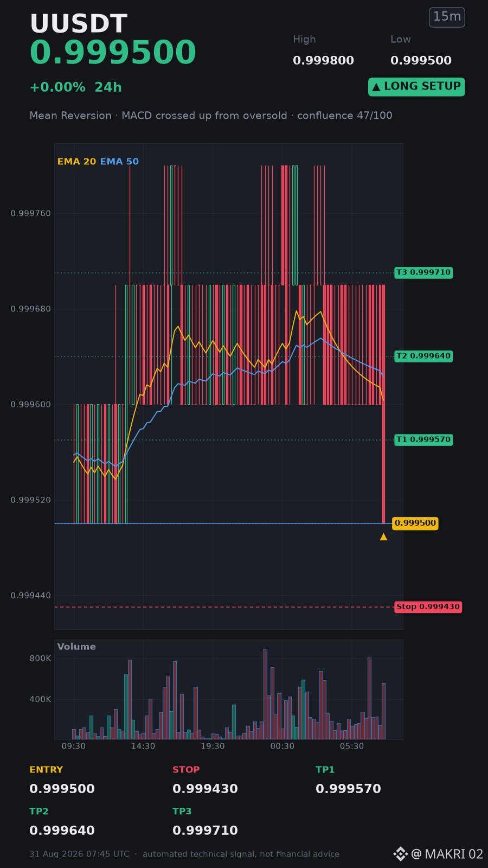This screenshot has height=868, width=488.
Task: Click the 400K volume axis label
Action: (x=40, y=699)
